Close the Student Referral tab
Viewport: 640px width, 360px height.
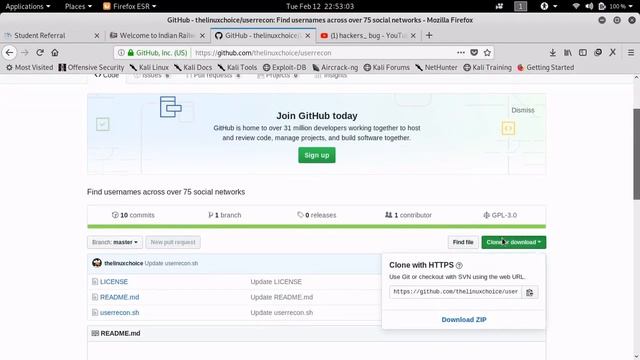point(97,36)
